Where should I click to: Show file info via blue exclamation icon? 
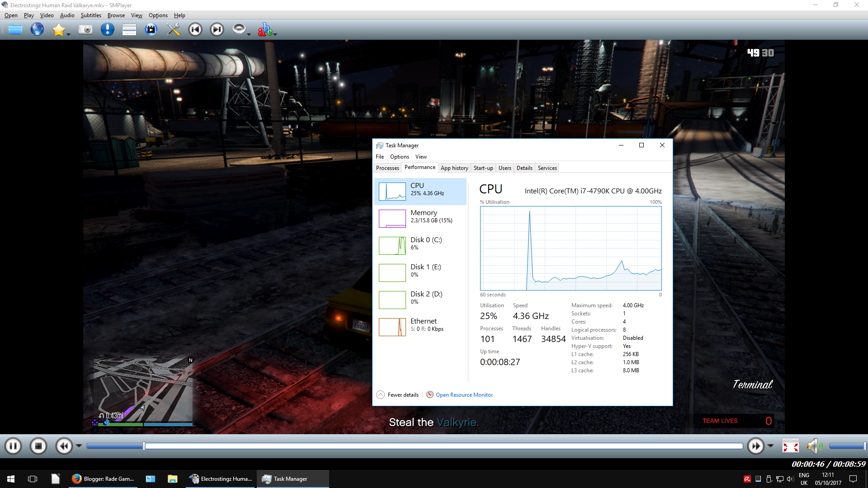pos(107,30)
